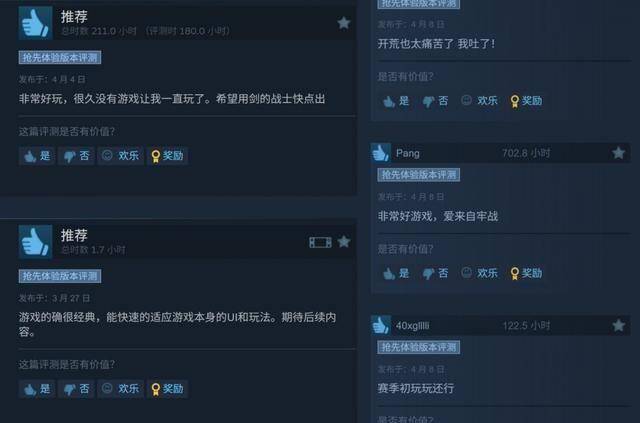Click star icon on Pang's review
Screen dimensions: 640x423
(x=618, y=153)
